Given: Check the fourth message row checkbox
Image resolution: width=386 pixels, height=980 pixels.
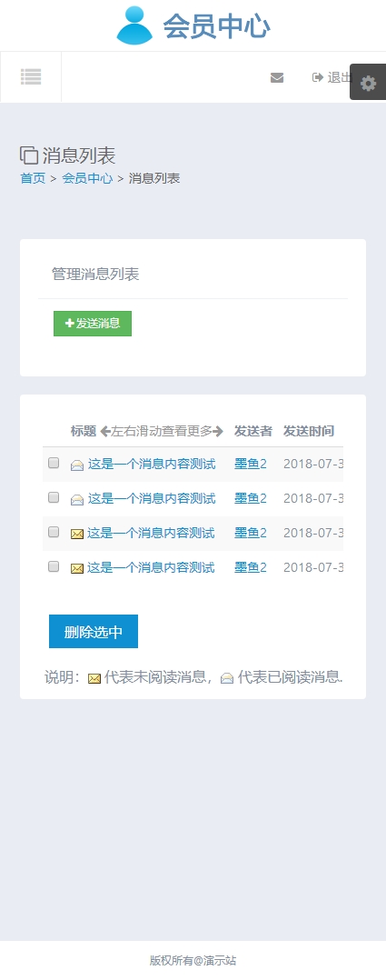Looking at the screenshot, I should point(54,566).
